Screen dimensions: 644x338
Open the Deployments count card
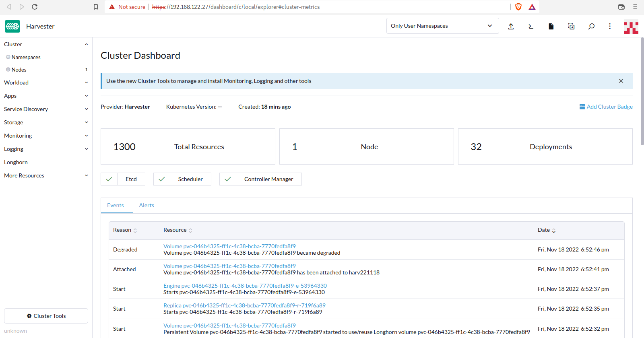(x=545, y=146)
